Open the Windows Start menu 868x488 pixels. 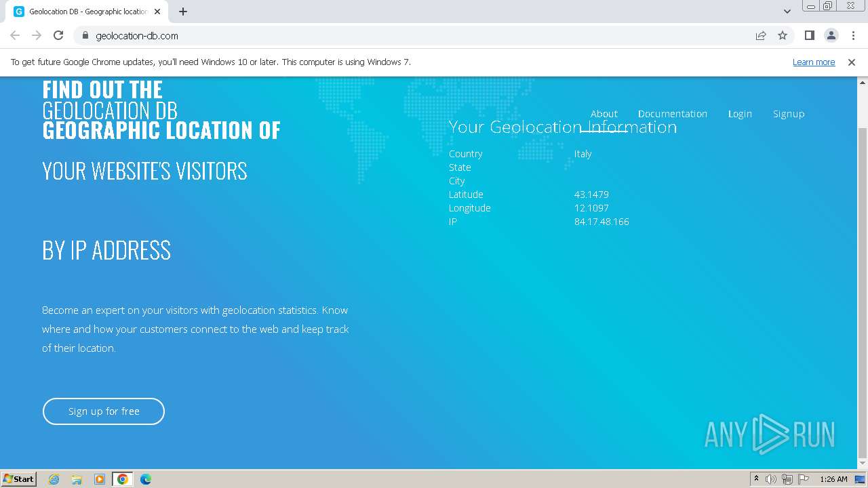click(x=18, y=479)
